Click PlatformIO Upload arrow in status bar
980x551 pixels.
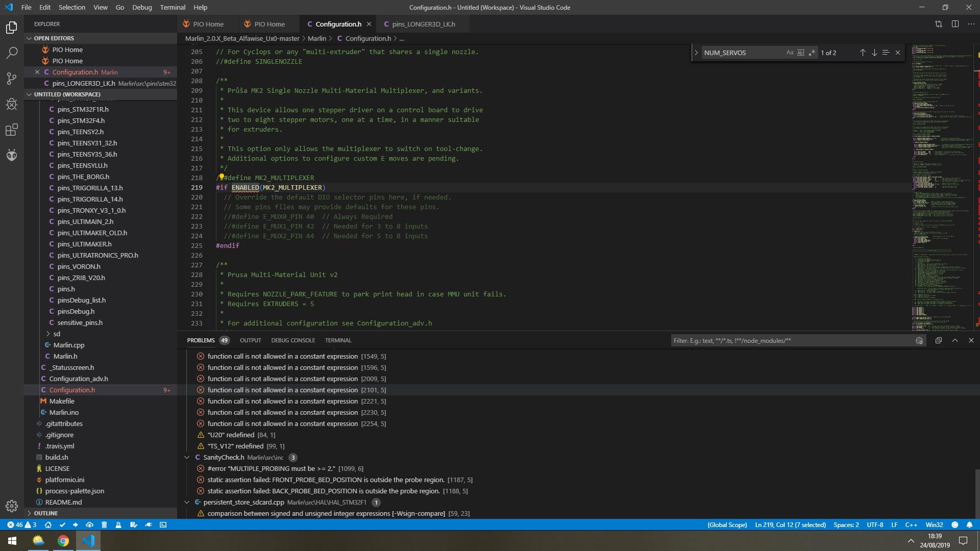[76, 524]
